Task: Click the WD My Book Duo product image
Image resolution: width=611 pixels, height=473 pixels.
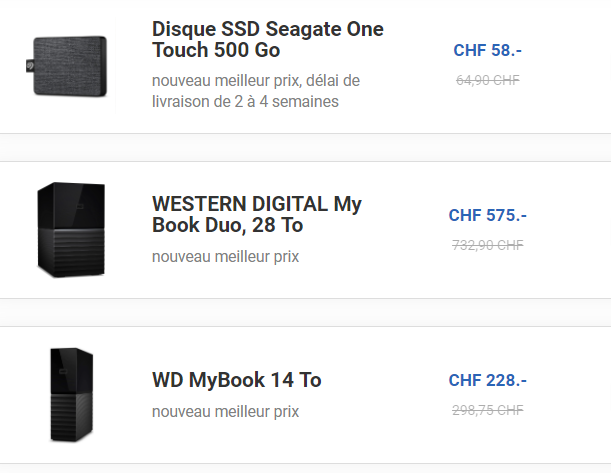Action: [68, 229]
